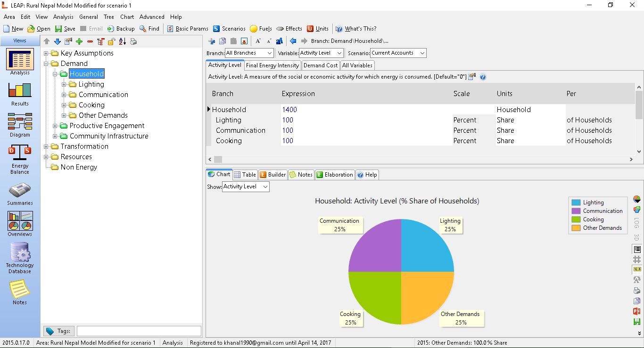
Task: Click the table horizontal scrollbar
Action: [x=421, y=160]
